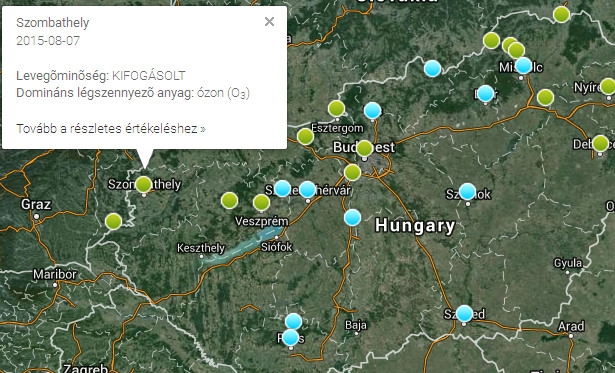Image resolution: width=615 pixels, height=373 pixels.
Task: Select the left blue marker on Székesfehérvár label
Action: [x=282, y=189]
